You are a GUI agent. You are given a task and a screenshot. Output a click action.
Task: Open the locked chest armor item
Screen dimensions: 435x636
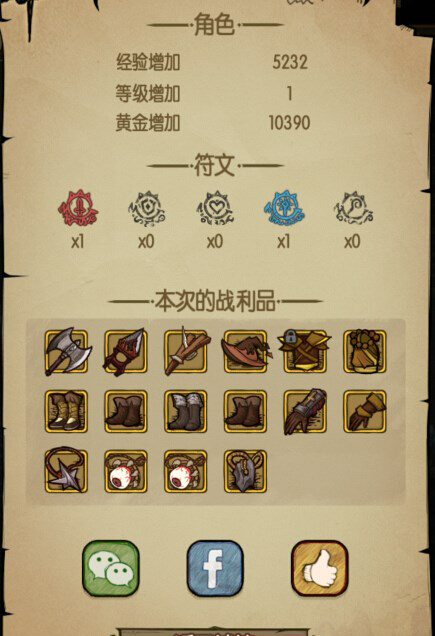pyautogui.click(x=305, y=351)
